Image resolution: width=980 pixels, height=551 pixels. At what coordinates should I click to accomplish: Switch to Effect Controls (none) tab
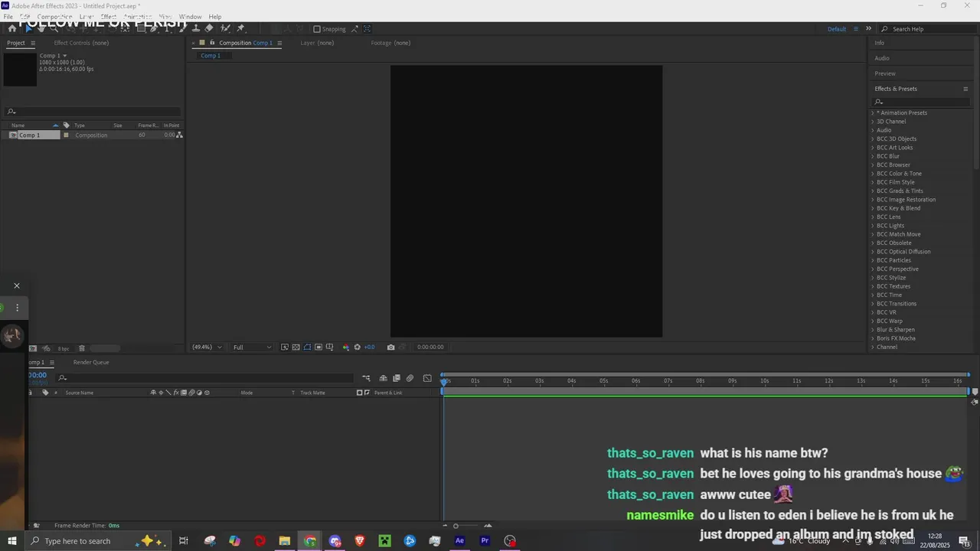click(81, 43)
